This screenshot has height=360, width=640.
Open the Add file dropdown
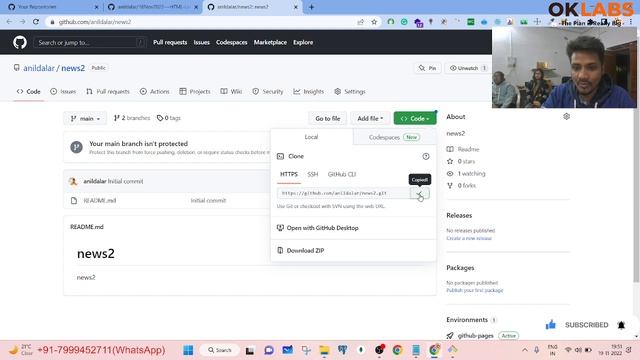[x=370, y=118]
